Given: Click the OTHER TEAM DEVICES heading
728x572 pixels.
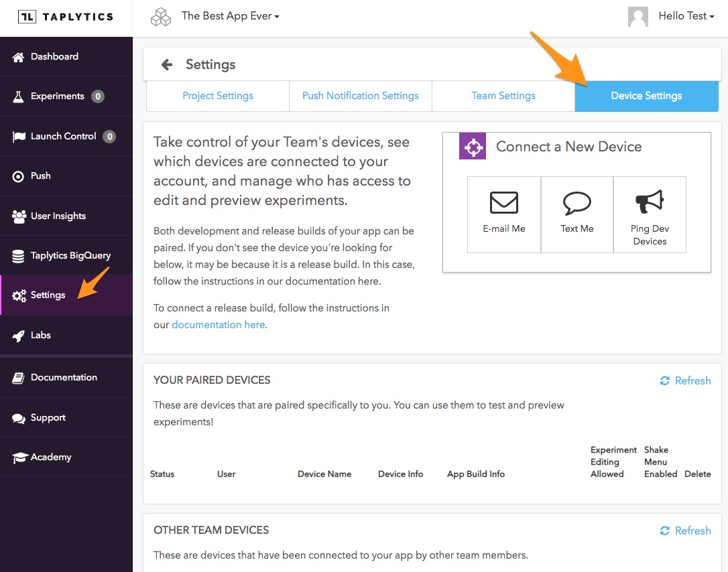Looking at the screenshot, I should 210,530.
